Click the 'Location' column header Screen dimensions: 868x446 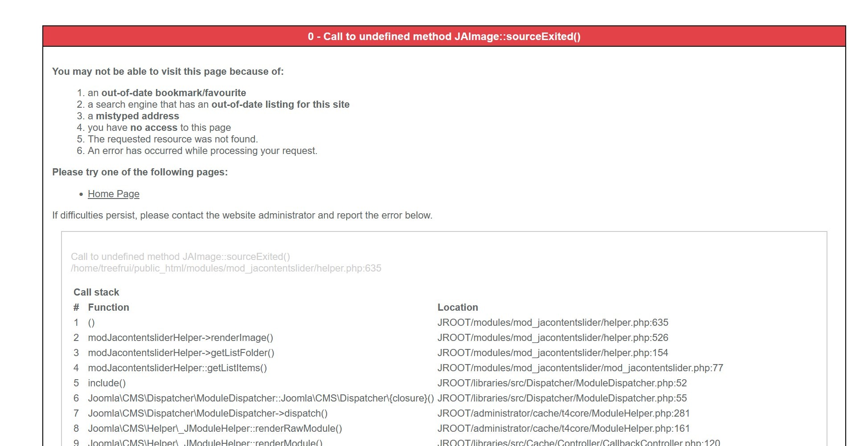(x=458, y=308)
